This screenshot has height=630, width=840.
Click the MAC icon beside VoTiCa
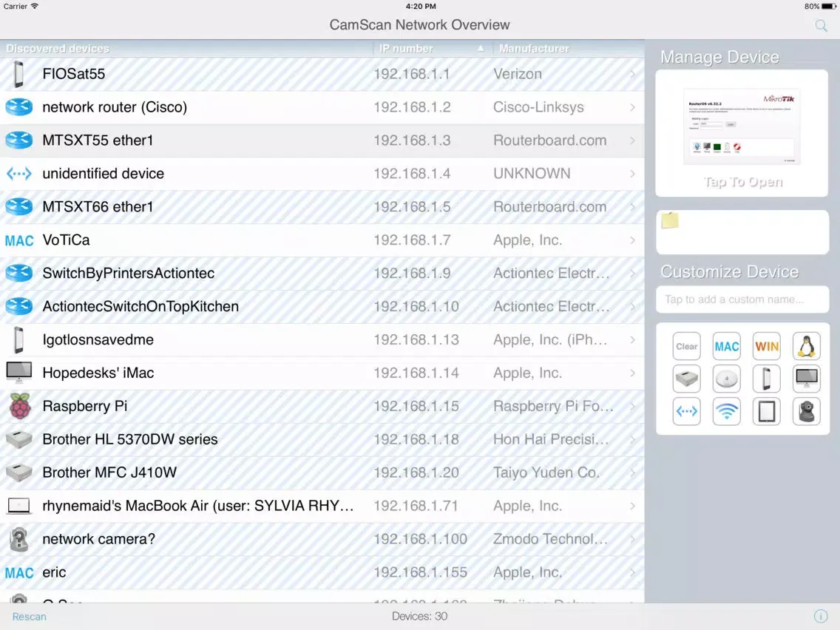click(19, 240)
